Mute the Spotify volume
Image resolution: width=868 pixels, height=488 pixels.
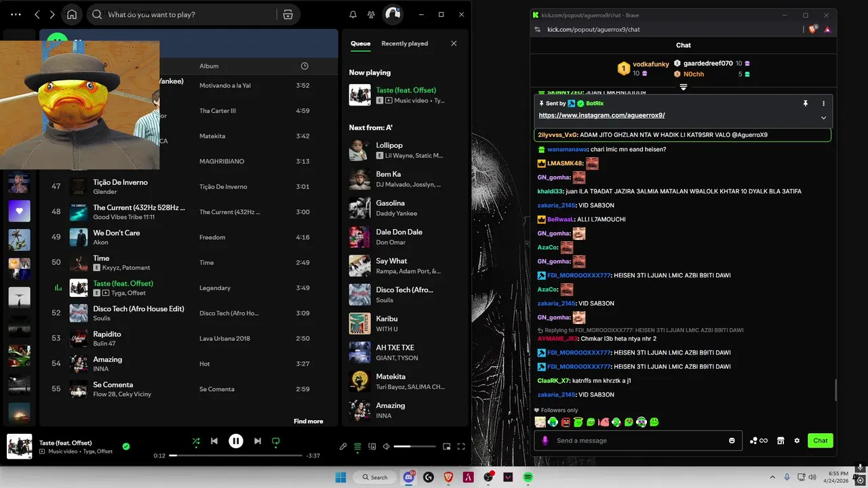pos(386,447)
